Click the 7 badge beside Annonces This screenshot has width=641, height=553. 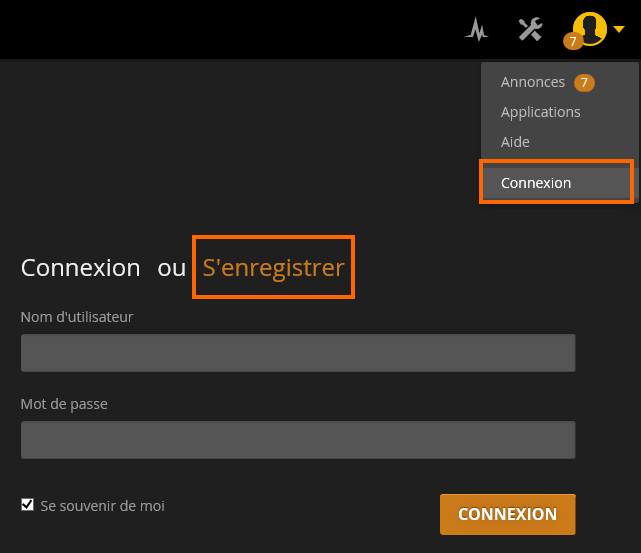[x=585, y=82]
